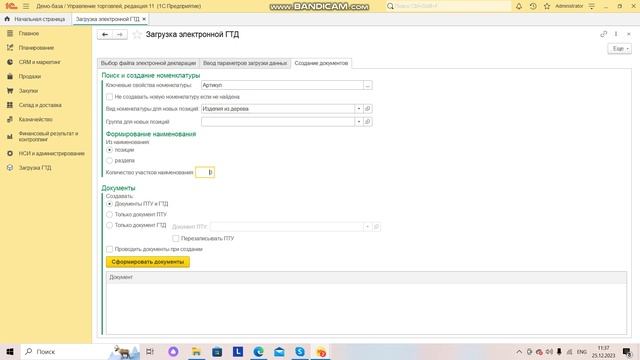The height and width of the screenshot is (360, 640).
Task: Toggle Проводить документы при создании checkbox
Action: click(109, 249)
